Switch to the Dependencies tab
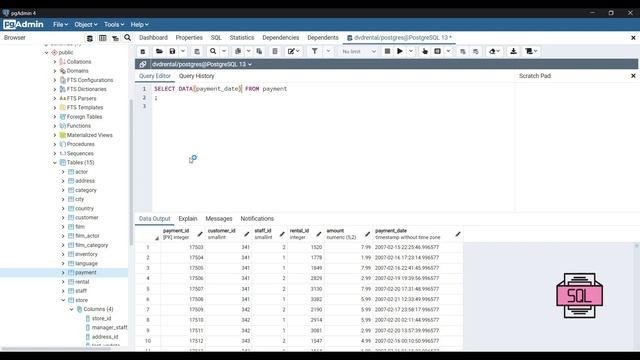 (281, 38)
